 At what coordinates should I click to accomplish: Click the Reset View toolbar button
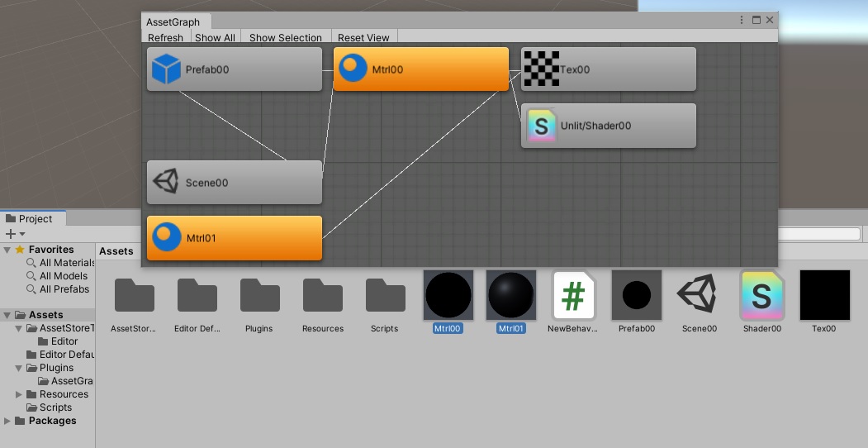363,37
